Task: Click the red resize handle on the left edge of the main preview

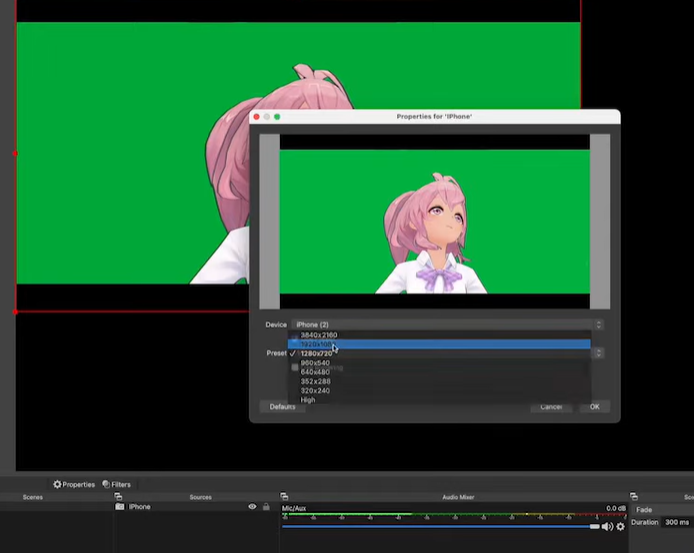Action: pyautogui.click(x=15, y=153)
